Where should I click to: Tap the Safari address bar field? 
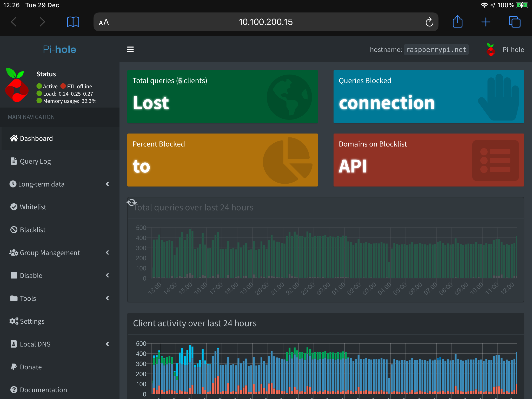(265, 22)
